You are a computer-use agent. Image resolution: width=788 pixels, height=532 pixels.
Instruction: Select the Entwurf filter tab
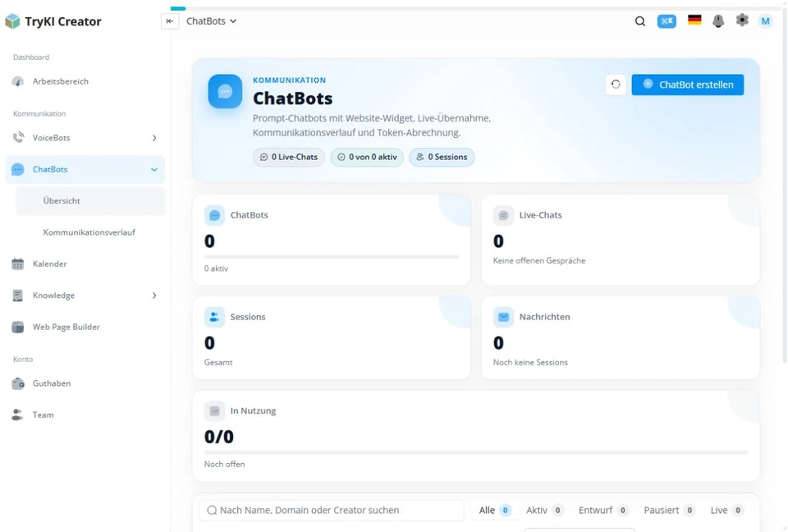pyautogui.click(x=603, y=511)
